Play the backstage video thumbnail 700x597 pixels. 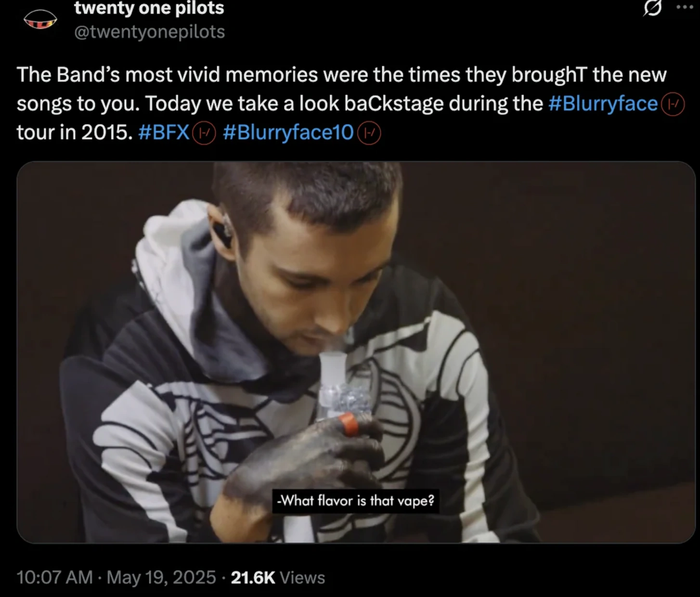click(356, 352)
